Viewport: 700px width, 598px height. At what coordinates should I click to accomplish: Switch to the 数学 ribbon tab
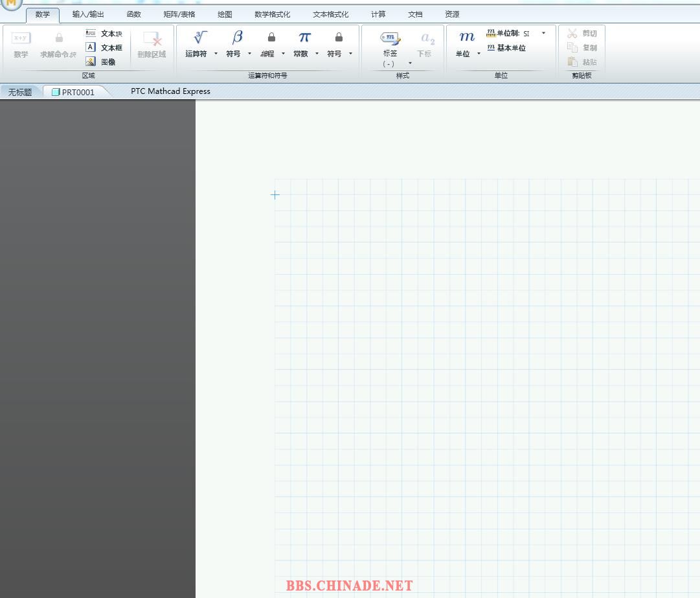[43, 14]
